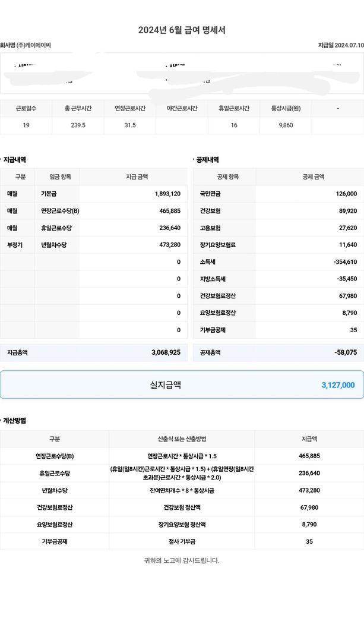The height and width of the screenshot is (618, 364).
Task: Select the 잔여연차개수 * 8 * 통상시급 formula
Action: (x=182, y=490)
